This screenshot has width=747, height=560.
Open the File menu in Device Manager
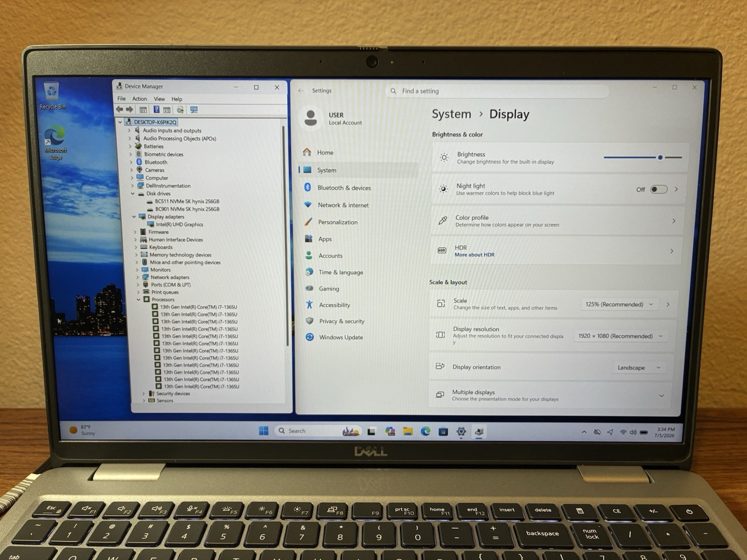tap(121, 98)
